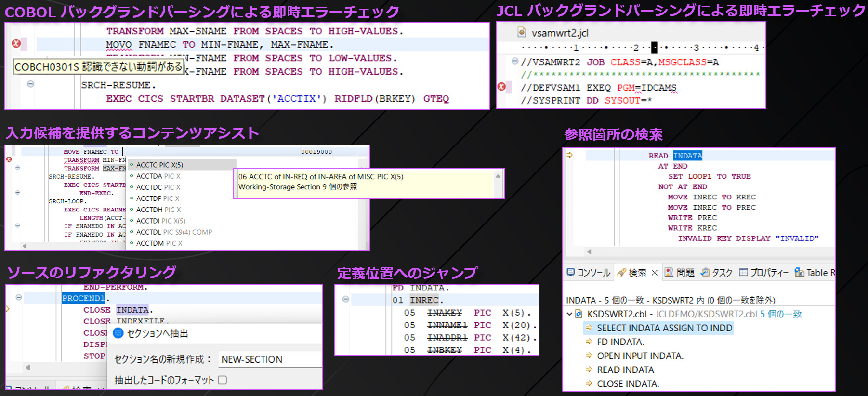The width and height of the screenshot is (868, 396).
Task: Collapse the 01 INREC record fold marker
Action: coord(345,299)
